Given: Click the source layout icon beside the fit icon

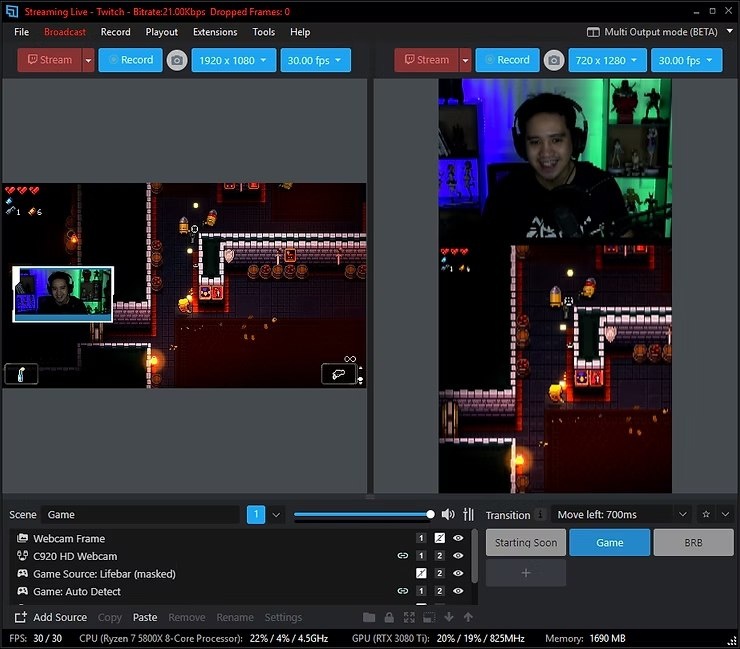Looking at the screenshot, I should (x=429, y=617).
